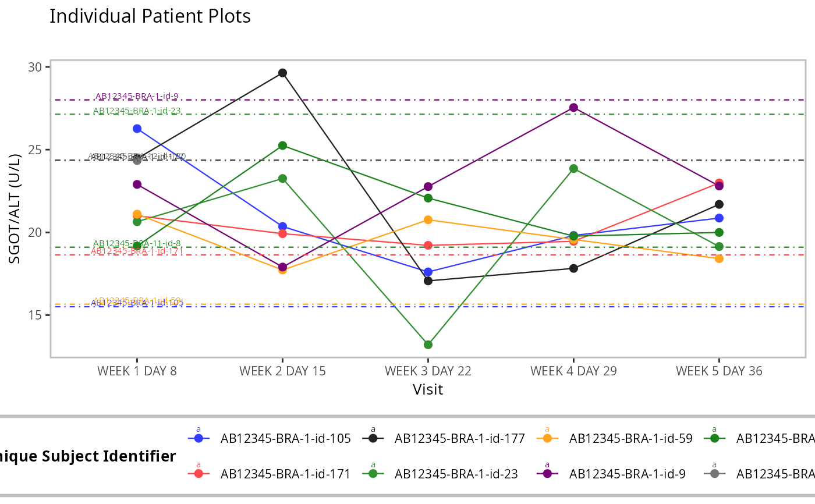The image size is (815, 504).
Task: Click the Individual Patient Plots title
Action: pos(150,16)
